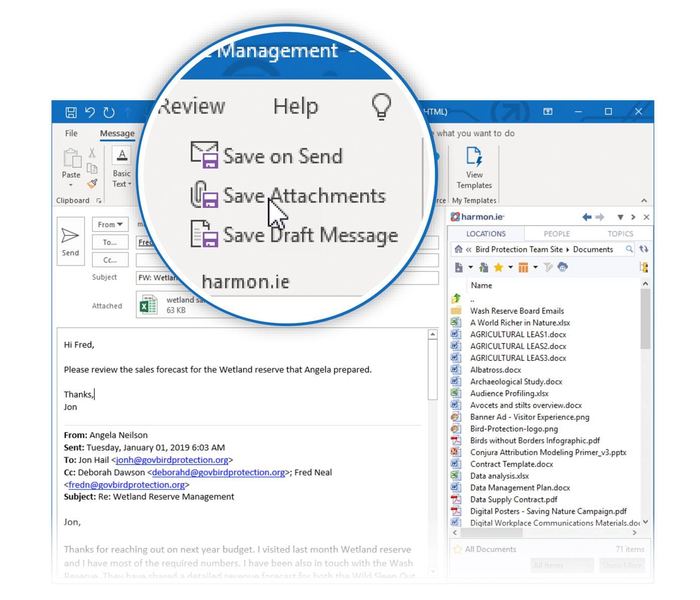The height and width of the screenshot is (600, 700).
Task: Open the File tab
Action: tap(71, 133)
